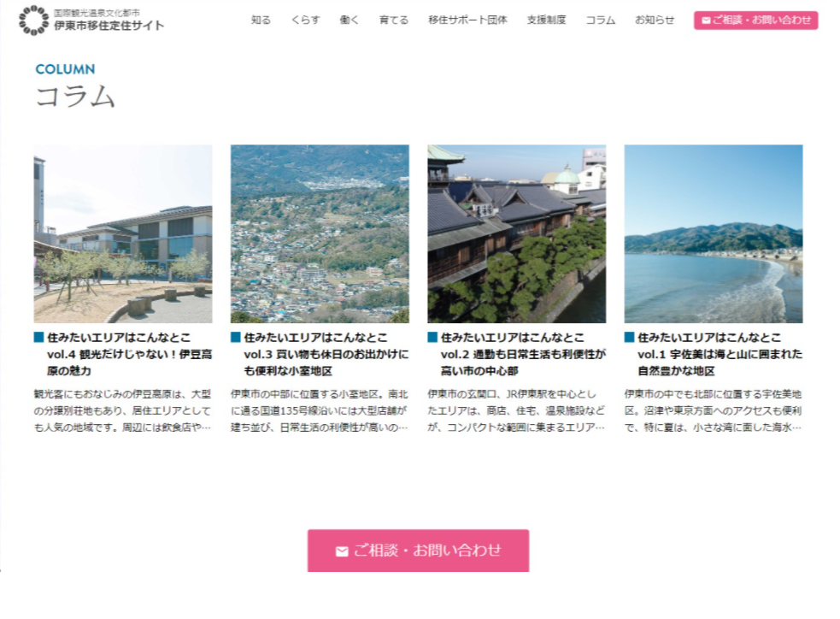Click the Ito City site logo icon
840x619 pixels.
point(33,21)
